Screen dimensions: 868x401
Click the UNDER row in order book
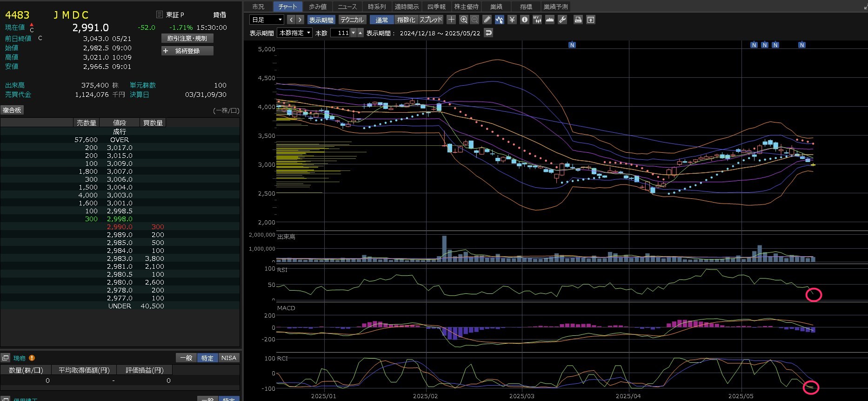coord(120,306)
